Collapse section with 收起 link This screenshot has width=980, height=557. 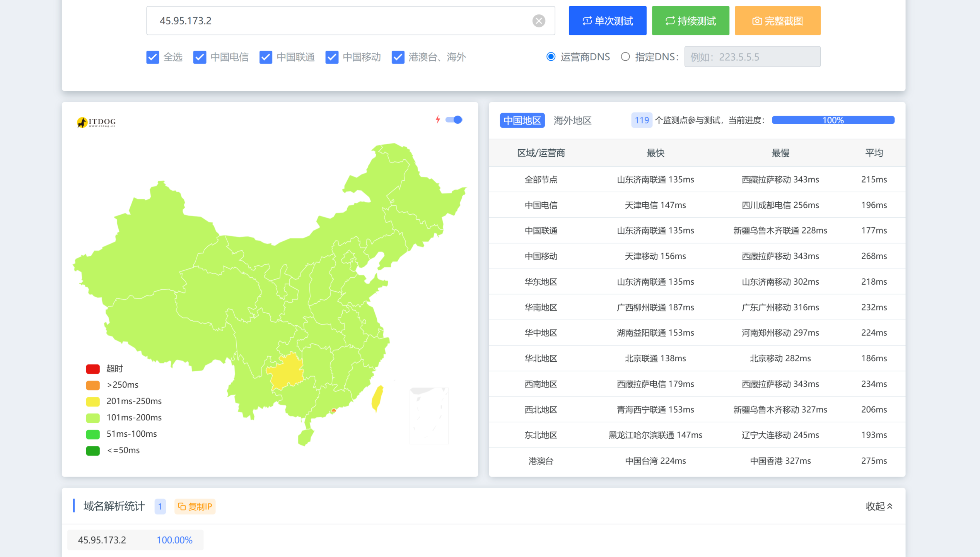coord(879,506)
